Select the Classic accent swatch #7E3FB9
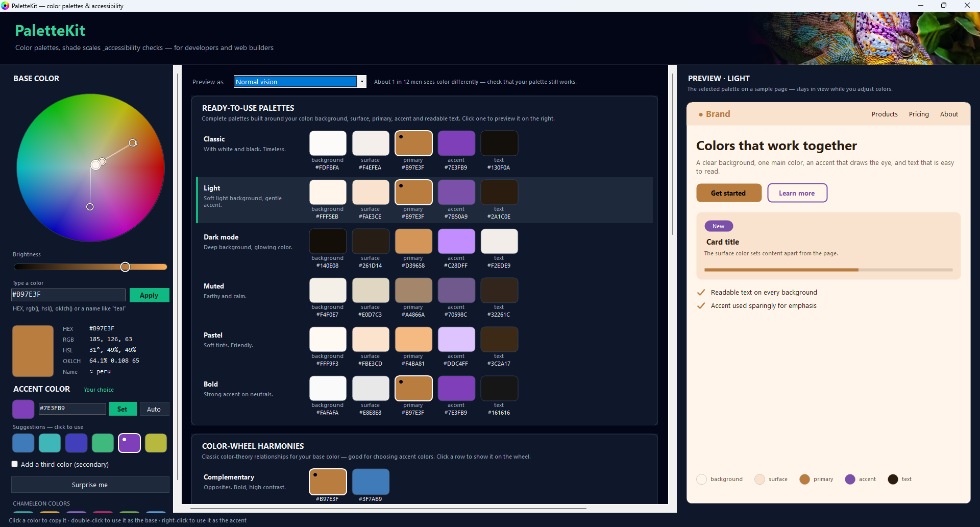 click(456, 143)
